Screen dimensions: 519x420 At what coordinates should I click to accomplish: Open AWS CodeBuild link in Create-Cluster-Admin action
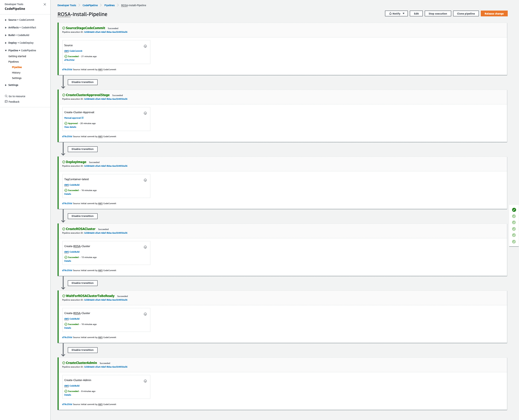coord(72,386)
